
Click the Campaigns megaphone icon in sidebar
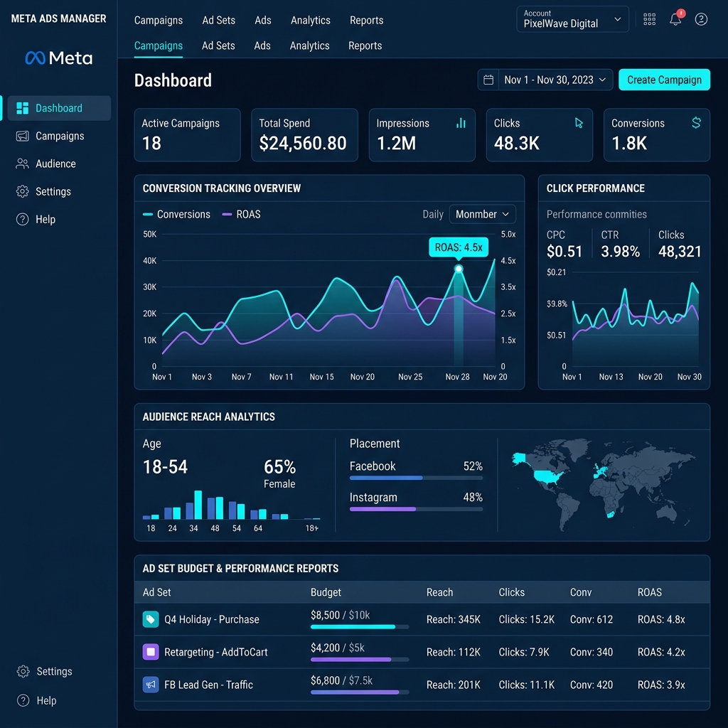22,136
